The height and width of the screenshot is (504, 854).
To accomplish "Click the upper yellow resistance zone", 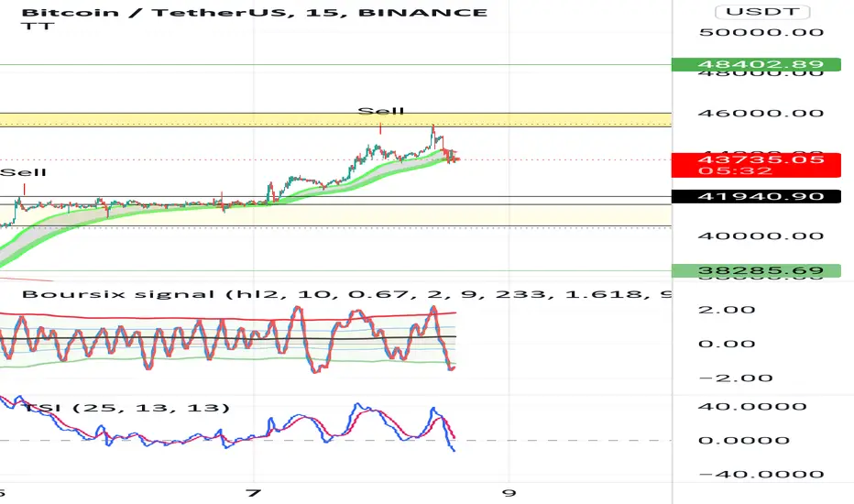I will 335,120.
